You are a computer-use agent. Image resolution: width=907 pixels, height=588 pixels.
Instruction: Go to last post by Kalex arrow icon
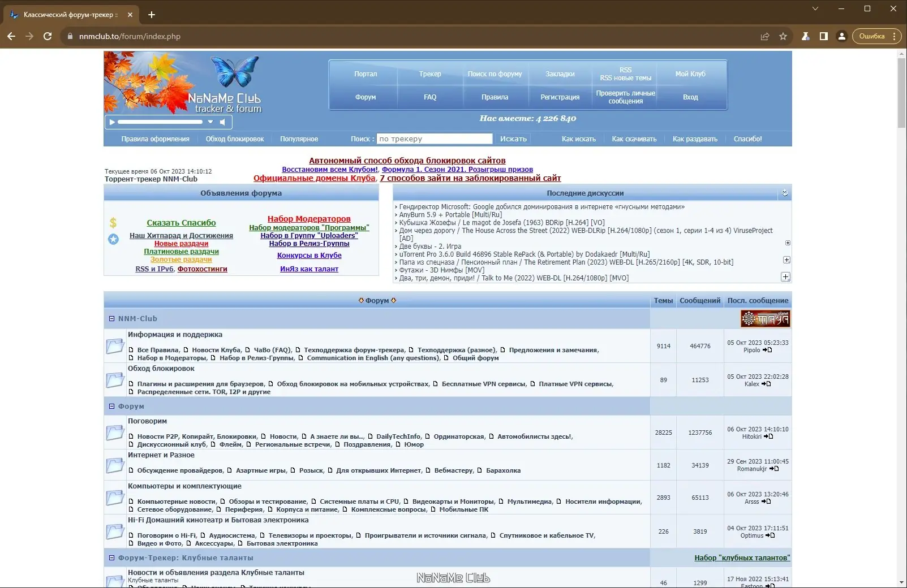766,384
